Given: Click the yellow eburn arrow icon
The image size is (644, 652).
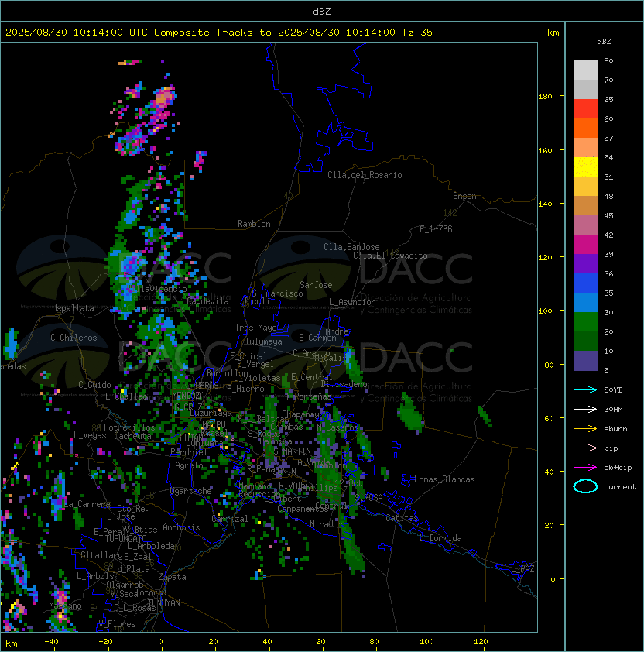Looking at the screenshot, I should 585,429.
